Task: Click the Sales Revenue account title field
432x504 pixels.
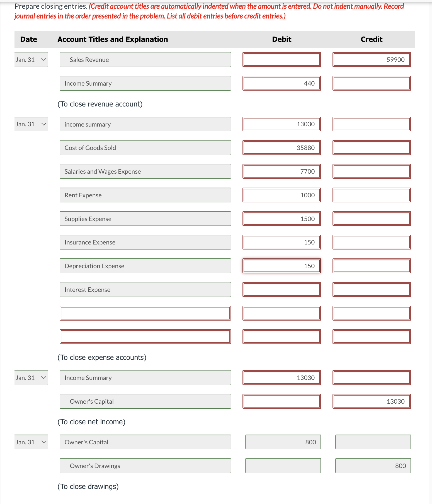Action: pos(145,59)
